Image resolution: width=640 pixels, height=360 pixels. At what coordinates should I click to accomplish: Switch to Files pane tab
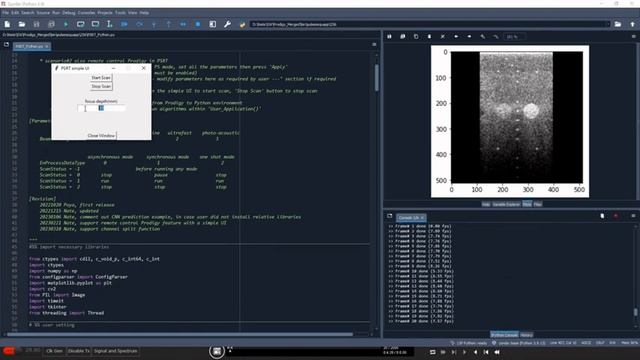[x=538, y=204]
